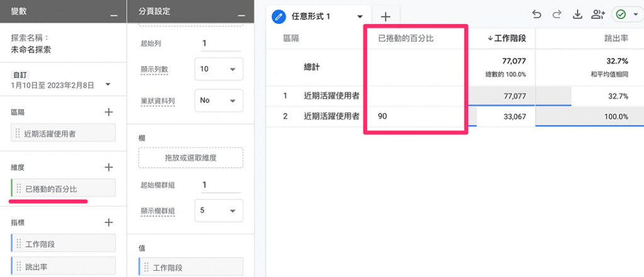This screenshot has height=277, width=644.
Task: Select the 跳出率 metric chip
Action: (x=64, y=266)
